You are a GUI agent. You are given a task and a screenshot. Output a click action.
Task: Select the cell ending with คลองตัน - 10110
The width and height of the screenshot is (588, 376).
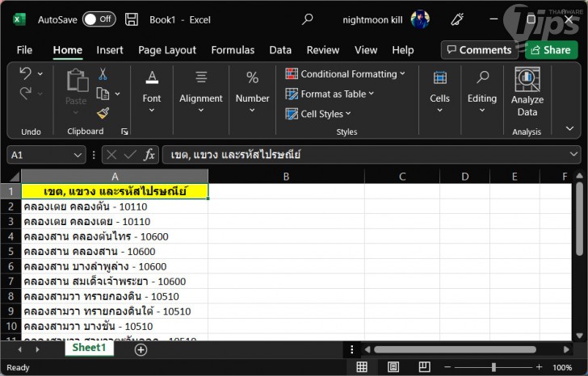click(x=115, y=207)
